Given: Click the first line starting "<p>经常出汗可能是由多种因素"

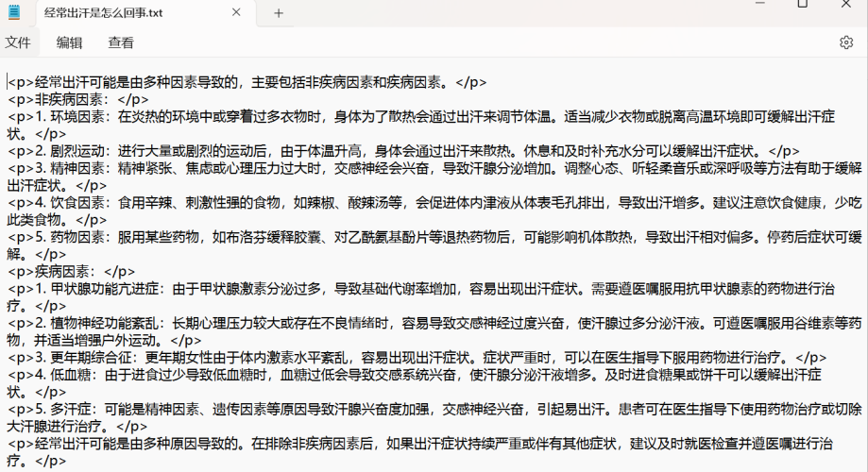Looking at the screenshot, I should [x=247, y=82].
